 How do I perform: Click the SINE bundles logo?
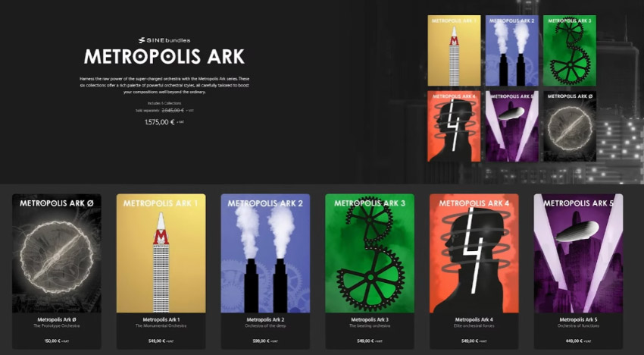[164, 40]
